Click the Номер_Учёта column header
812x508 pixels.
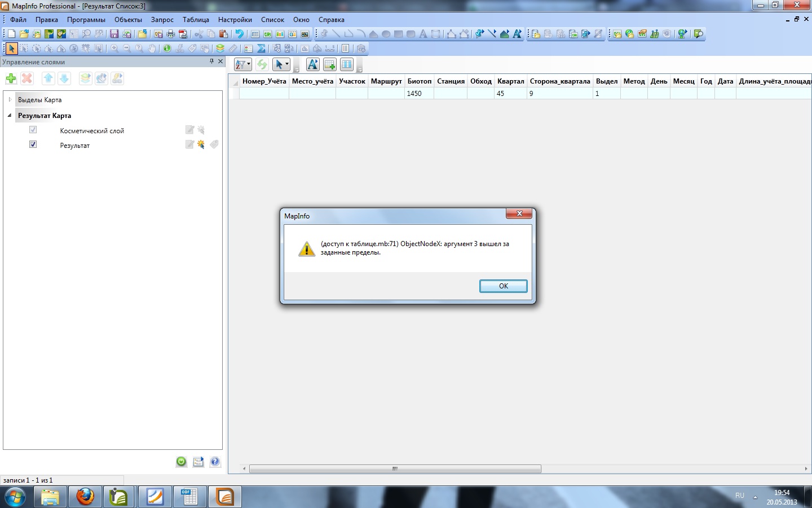(x=264, y=81)
